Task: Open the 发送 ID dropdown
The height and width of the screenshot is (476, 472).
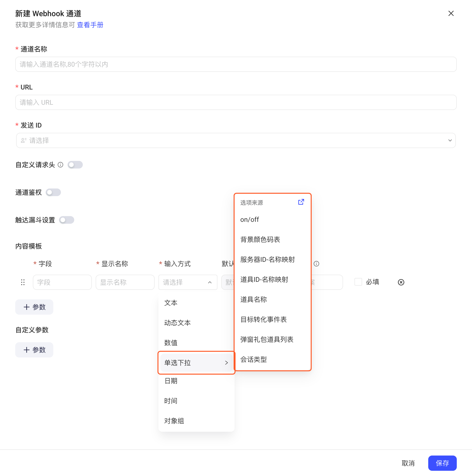Action: [236, 140]
